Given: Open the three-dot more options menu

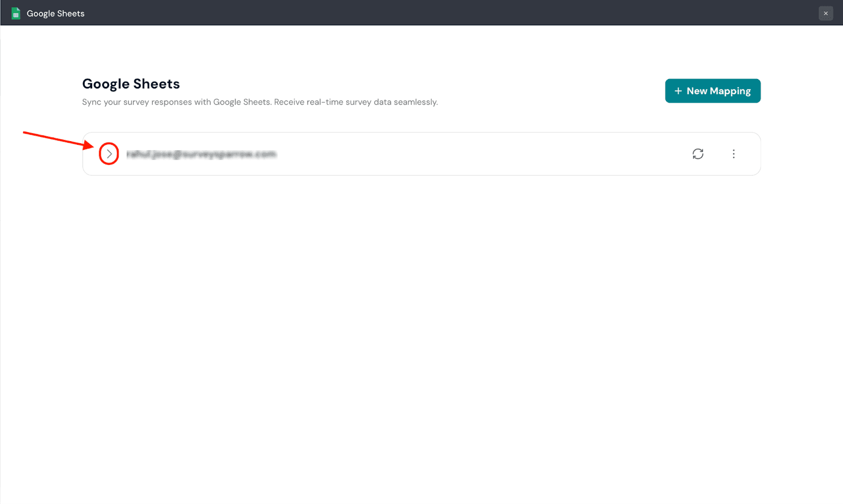Looking at the screenshot, I should point(733,154).
